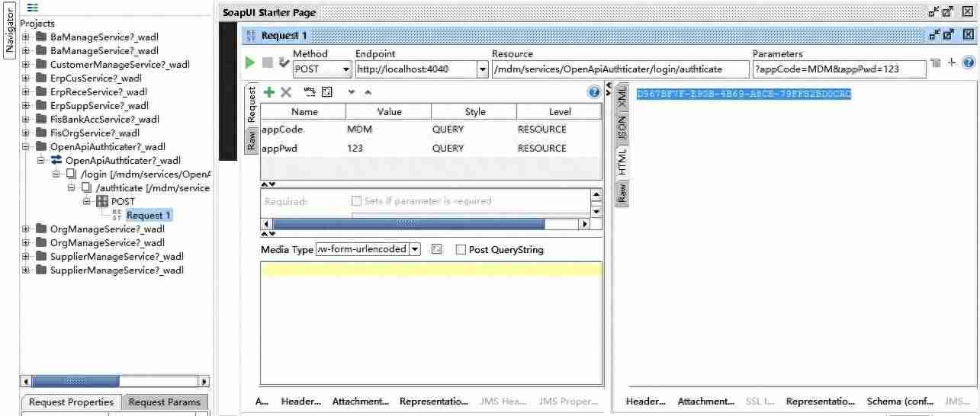Switch to the XML response tab
980x416 pixels.
(x=622, y=96)
